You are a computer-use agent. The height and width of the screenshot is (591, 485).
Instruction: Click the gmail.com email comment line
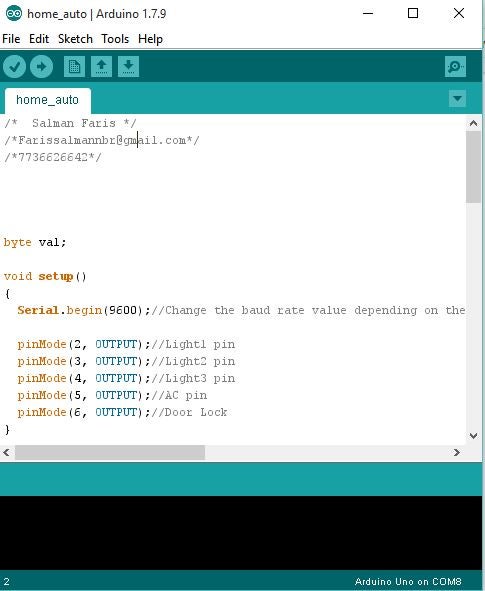[x=102, y=140]
